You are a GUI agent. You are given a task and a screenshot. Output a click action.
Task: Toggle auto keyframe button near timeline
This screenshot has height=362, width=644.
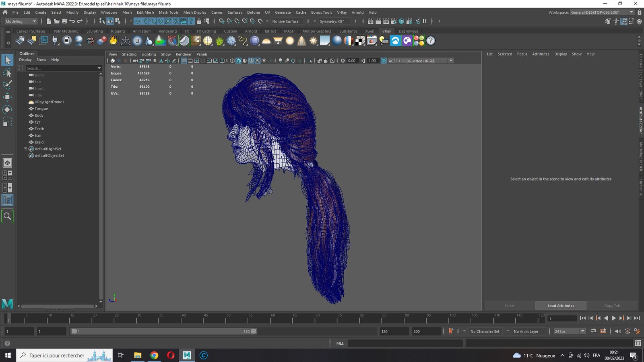tap(451, 331)
